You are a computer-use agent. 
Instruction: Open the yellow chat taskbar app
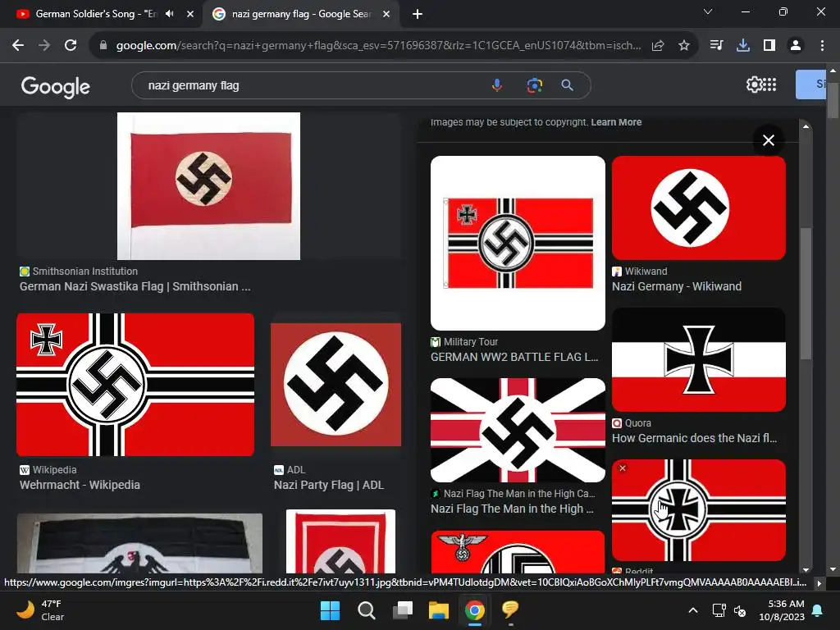[x=510, y=610]
